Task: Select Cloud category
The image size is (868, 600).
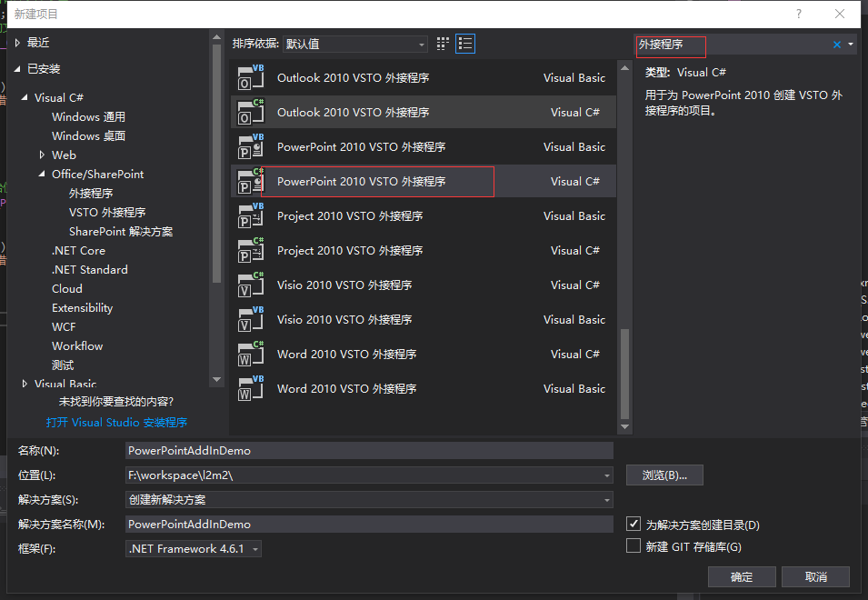Action: click(x=67, y=288)
